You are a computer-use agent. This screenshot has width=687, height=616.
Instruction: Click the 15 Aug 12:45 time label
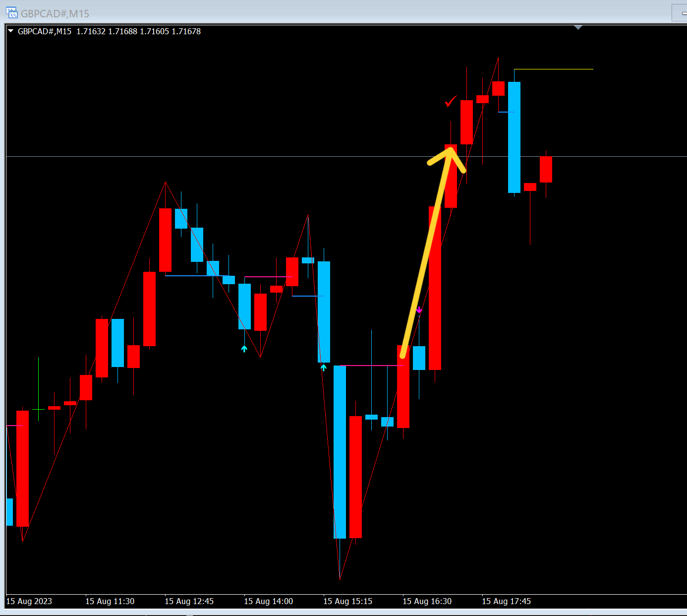(189, 601)
